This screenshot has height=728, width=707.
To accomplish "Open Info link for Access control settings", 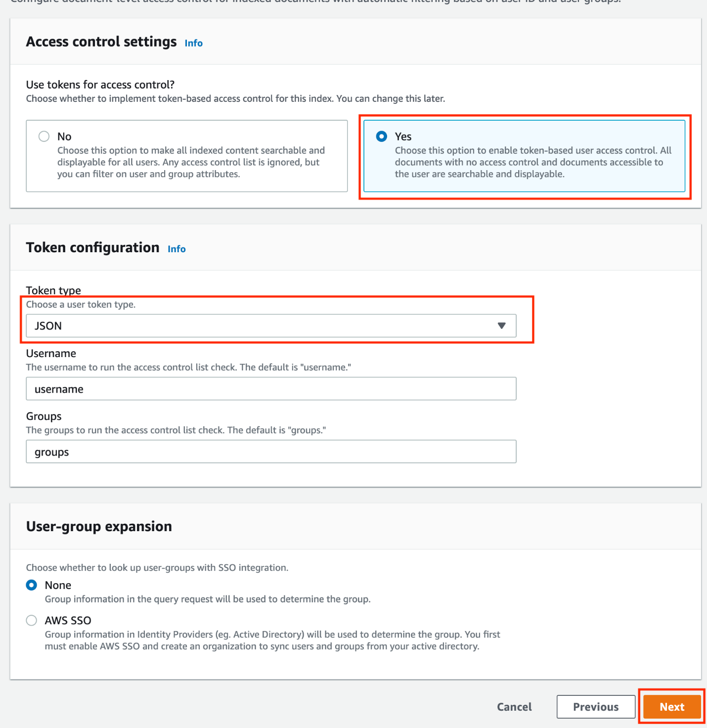I will pyautogui.click(x=193, y=44).
